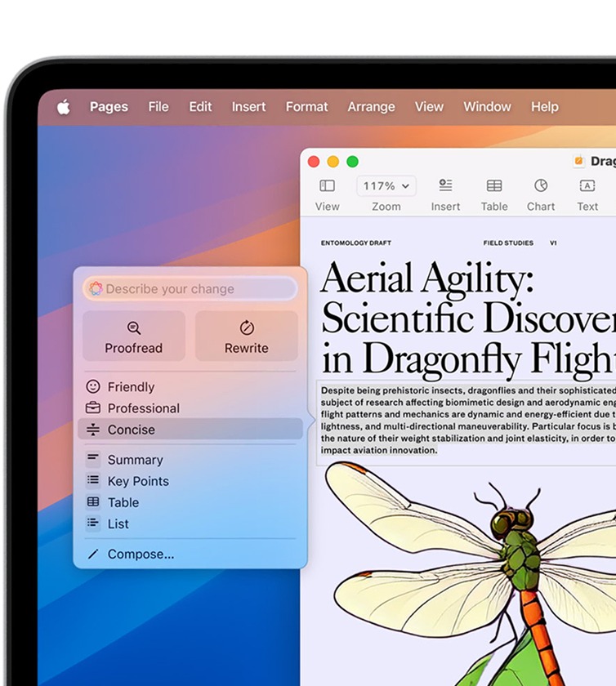This screenshot has height=686, width=616.
Task: Click the selected dragonfly paragraph text
Action: [x=468, y=420]
